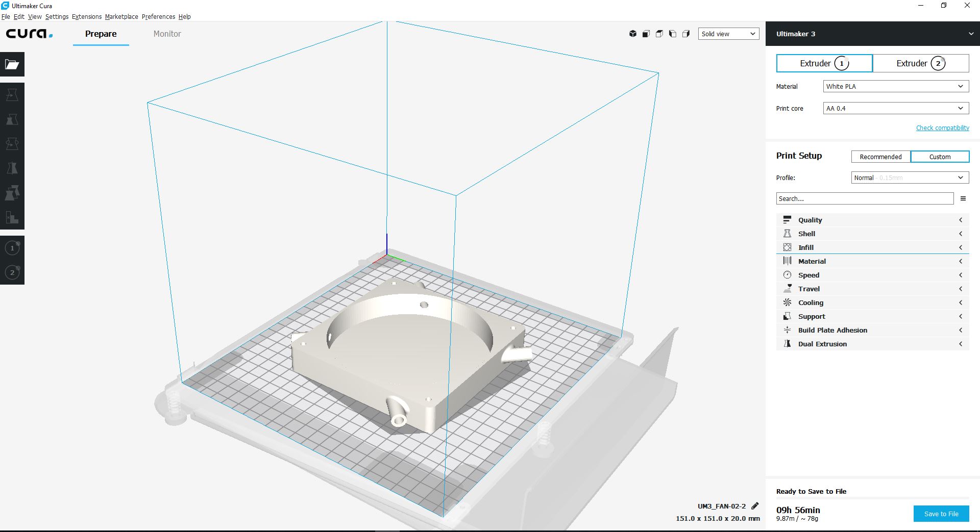Expand the Speed settings chevron

pos(961,275)
